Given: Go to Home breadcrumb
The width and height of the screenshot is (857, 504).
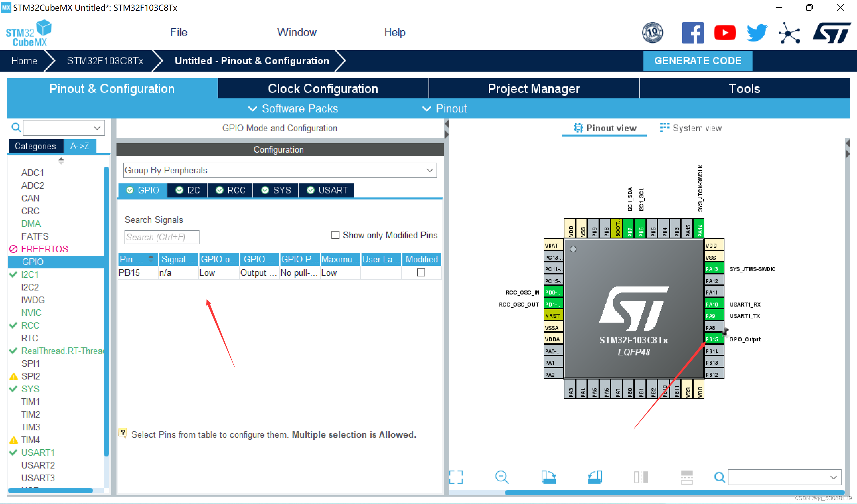Looking at the screenshot, I should 24,61.
